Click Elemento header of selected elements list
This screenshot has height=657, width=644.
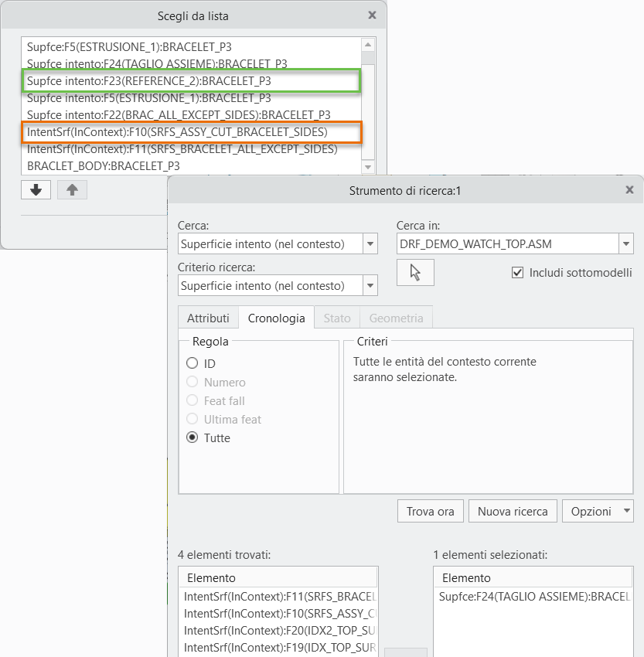(533, 578)
